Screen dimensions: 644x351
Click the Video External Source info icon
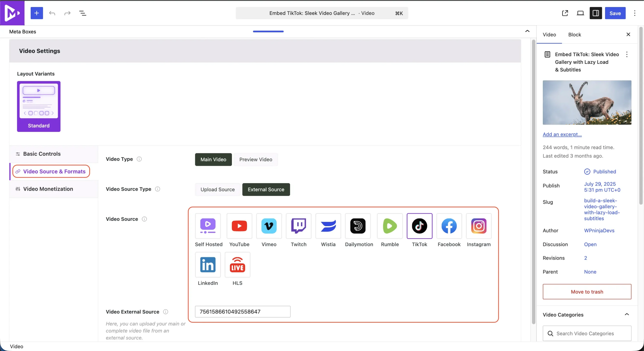166,312
